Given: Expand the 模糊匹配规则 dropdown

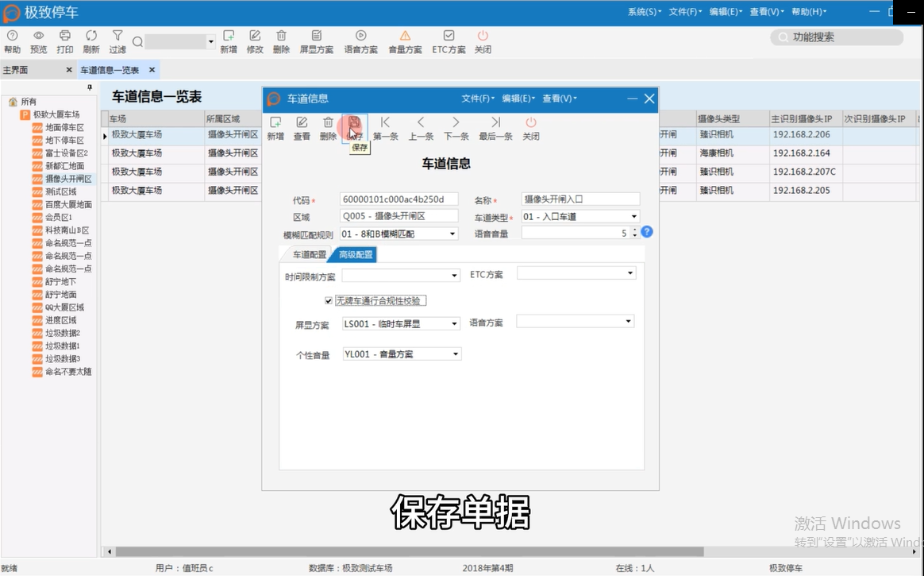Looking at the screenshot, I should [452, 233].
